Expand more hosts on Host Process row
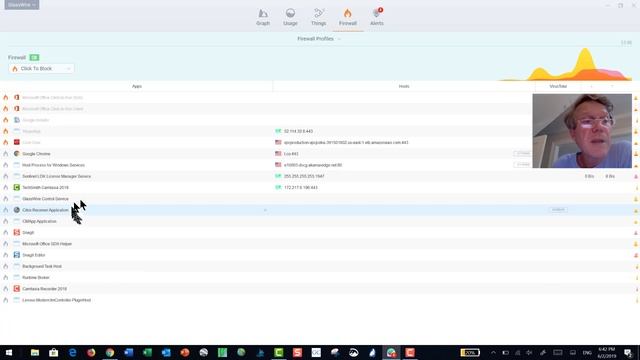This screenshot has width=640, height=360. coord(522,165)
